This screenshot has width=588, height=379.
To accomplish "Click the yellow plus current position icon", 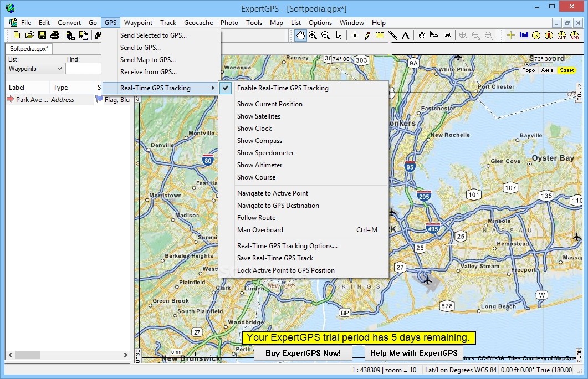I will (x=510, y=35).
